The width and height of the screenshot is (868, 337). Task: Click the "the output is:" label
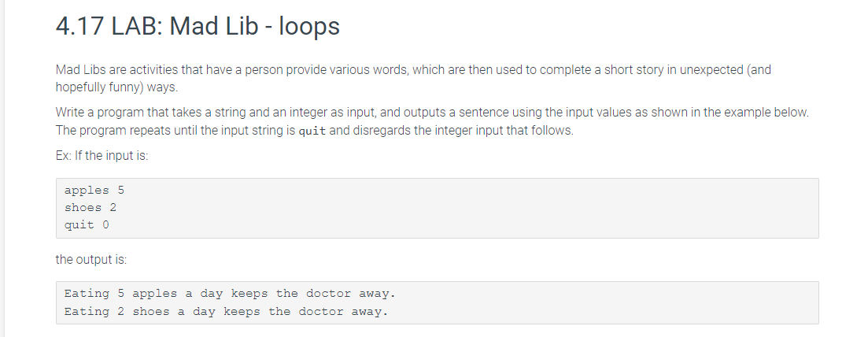pos(91,259)
